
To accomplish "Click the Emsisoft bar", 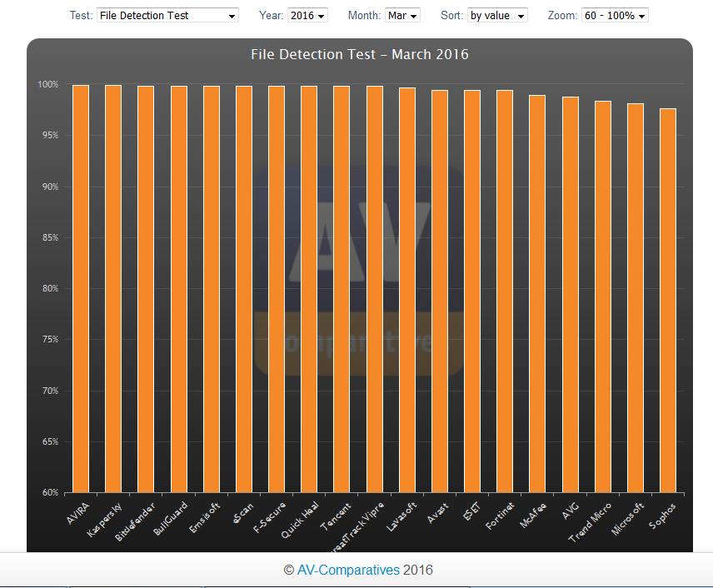I will 212,289.
